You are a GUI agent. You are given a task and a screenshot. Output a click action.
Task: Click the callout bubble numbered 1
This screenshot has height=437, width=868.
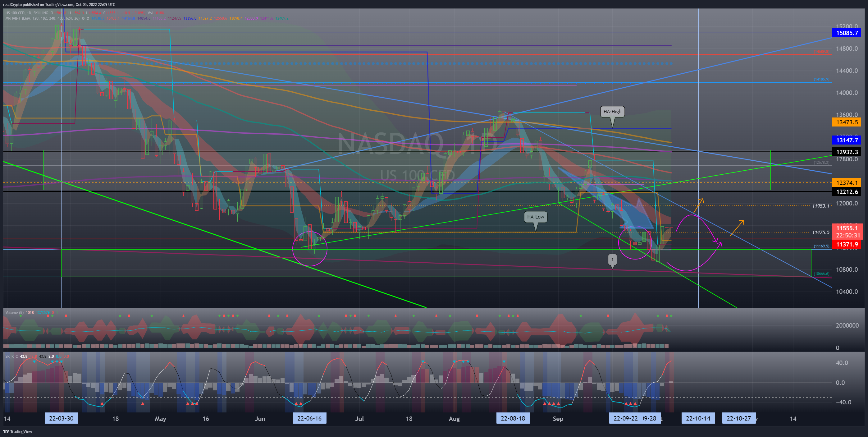click(x=612, y=260)
